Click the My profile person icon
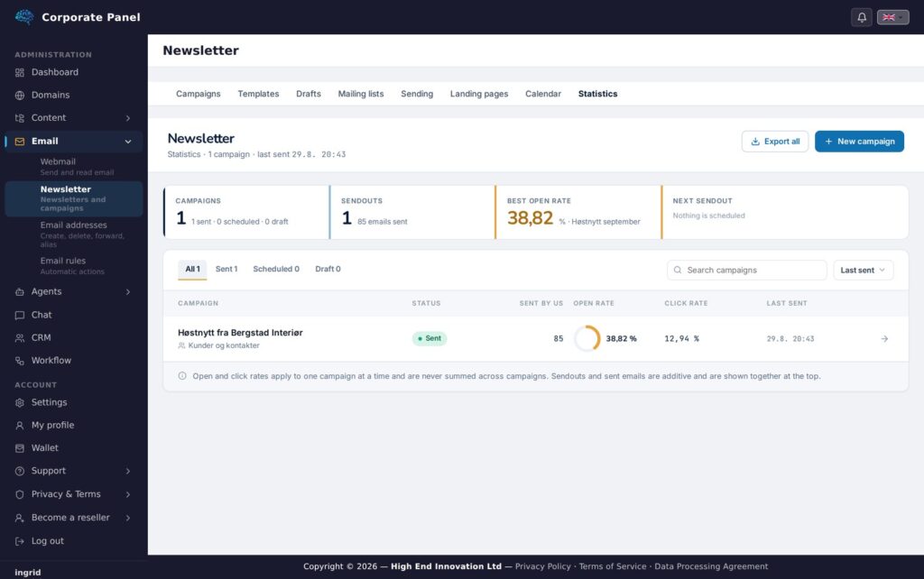The image size is (924, 579). (x=20, y=426)
